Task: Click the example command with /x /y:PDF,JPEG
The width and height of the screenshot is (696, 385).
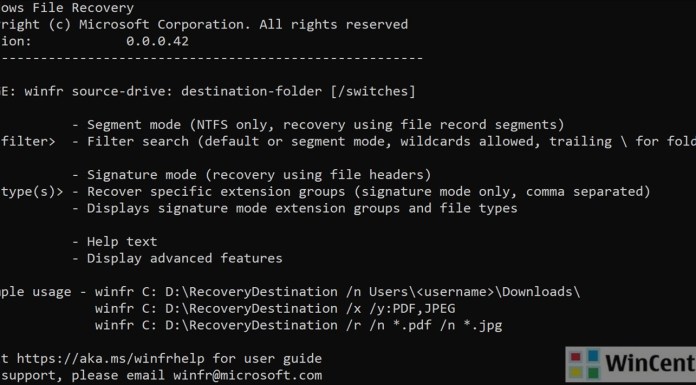Action: 275,309
